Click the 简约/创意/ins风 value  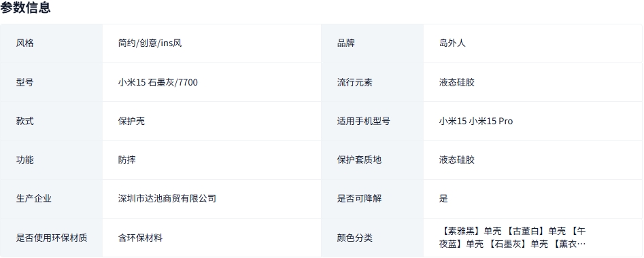pos(150,43)
